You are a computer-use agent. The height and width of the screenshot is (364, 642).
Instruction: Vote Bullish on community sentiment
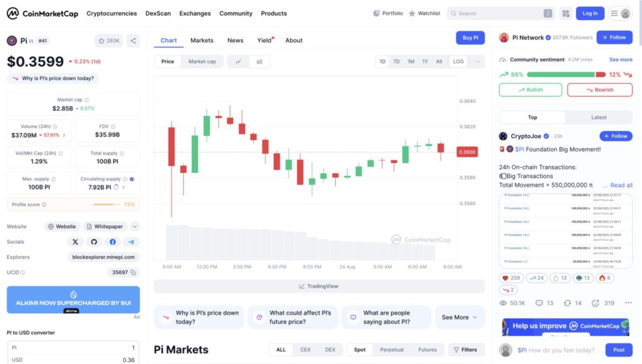pyautogui.click(x=530, y=90)
